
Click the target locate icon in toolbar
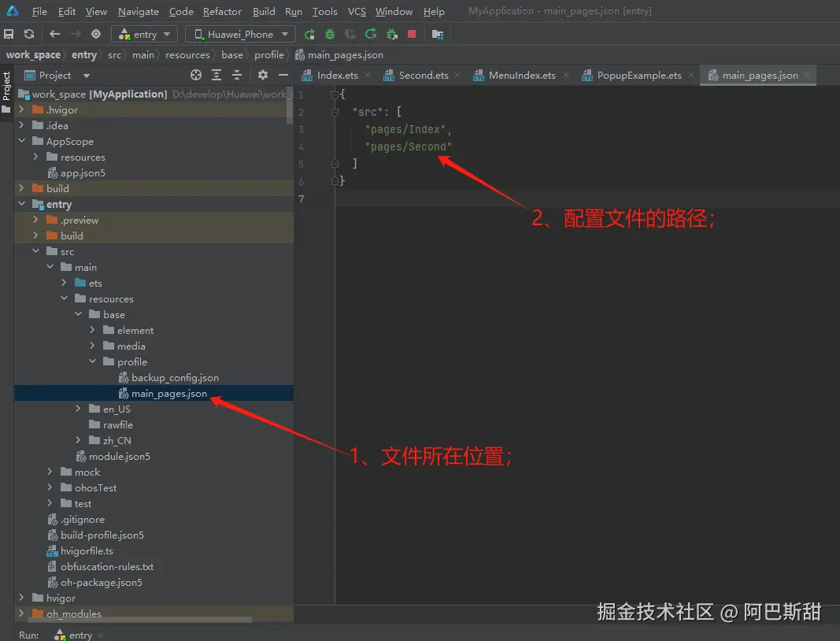tap(96, 35)
